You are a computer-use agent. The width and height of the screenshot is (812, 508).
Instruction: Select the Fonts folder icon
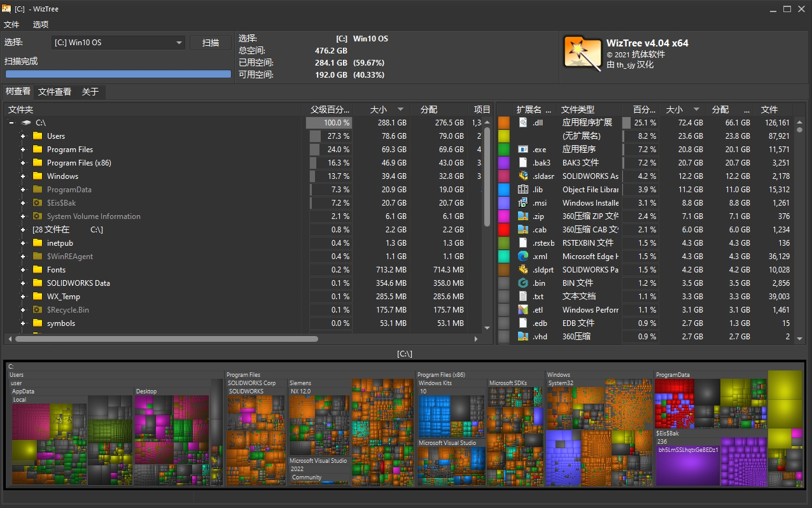pos(38,270)
